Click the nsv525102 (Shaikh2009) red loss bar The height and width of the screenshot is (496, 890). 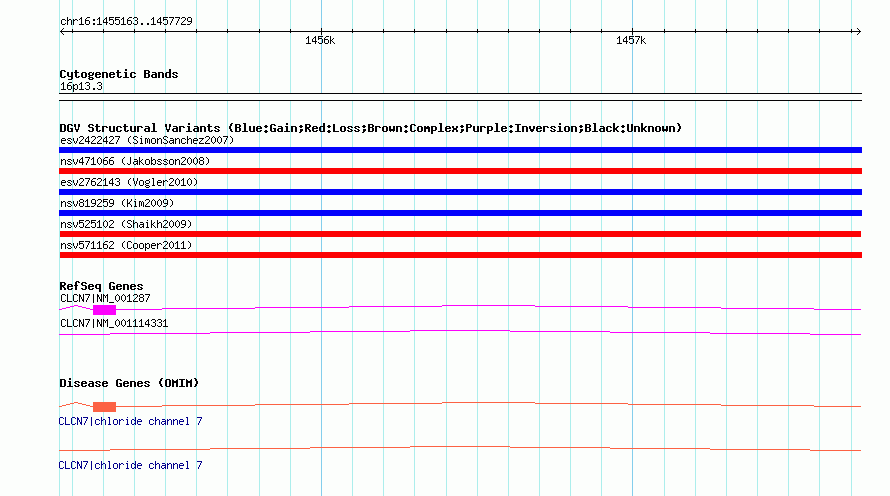point(460,234)
